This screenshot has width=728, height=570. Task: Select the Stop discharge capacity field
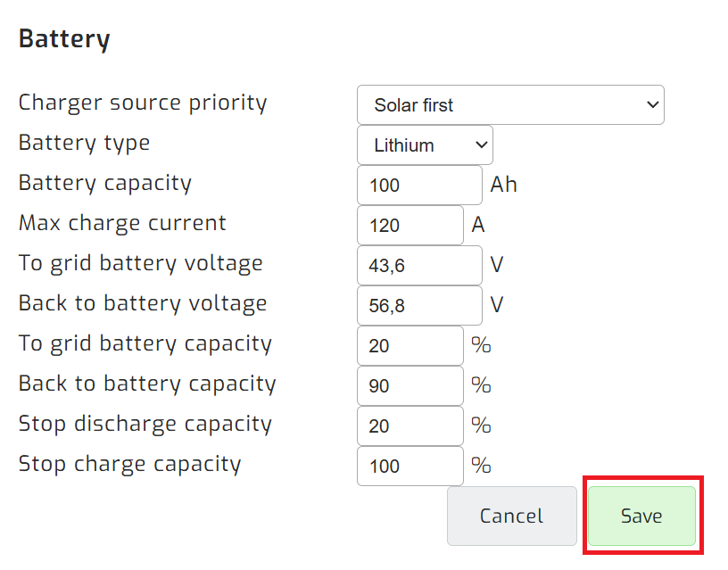pyautogui.click(x=409, y=425)
